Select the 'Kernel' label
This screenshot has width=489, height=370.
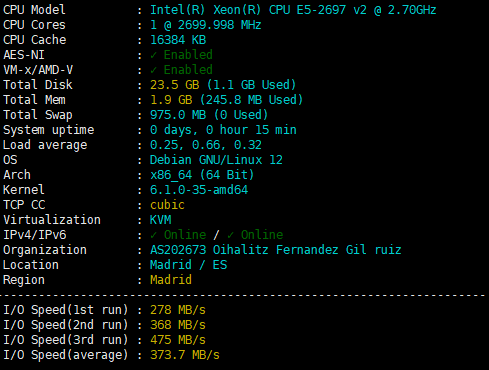[24, 190]
